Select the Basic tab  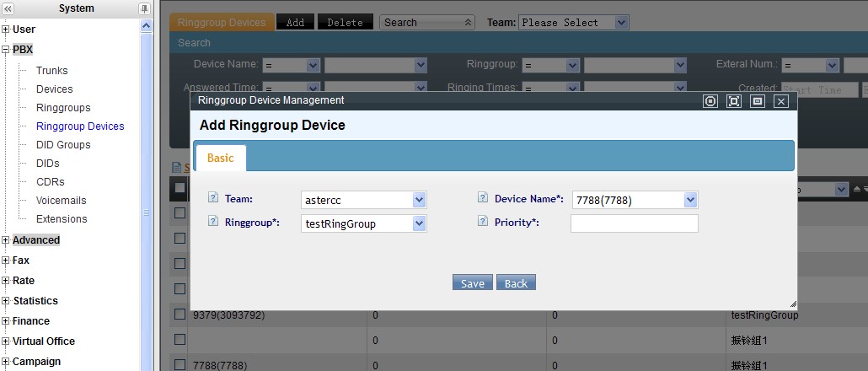tap(221, 158)
